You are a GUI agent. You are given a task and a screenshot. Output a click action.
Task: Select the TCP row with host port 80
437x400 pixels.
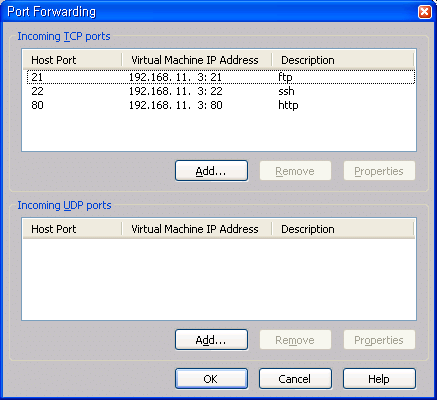221,105
